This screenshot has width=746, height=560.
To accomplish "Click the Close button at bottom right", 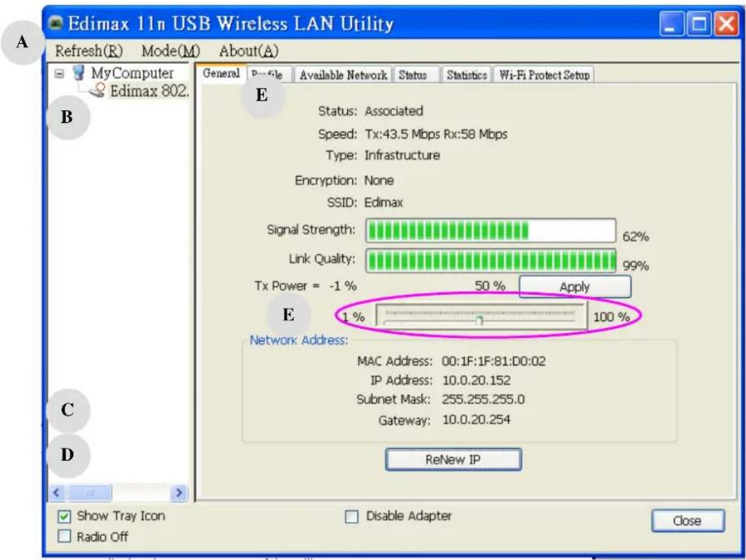I will click(x=687, y=521).
